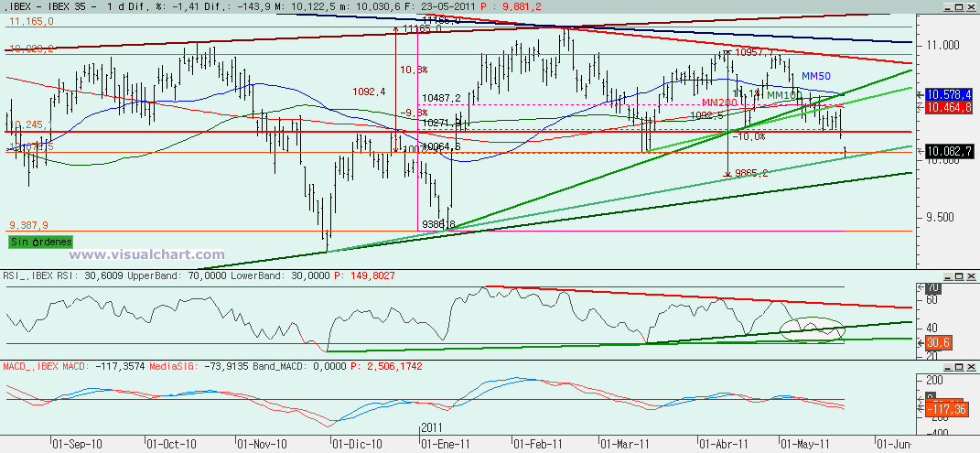980x453 pixels.
Task: Maximize the RSI indicator panel
Action: (959, 275)
